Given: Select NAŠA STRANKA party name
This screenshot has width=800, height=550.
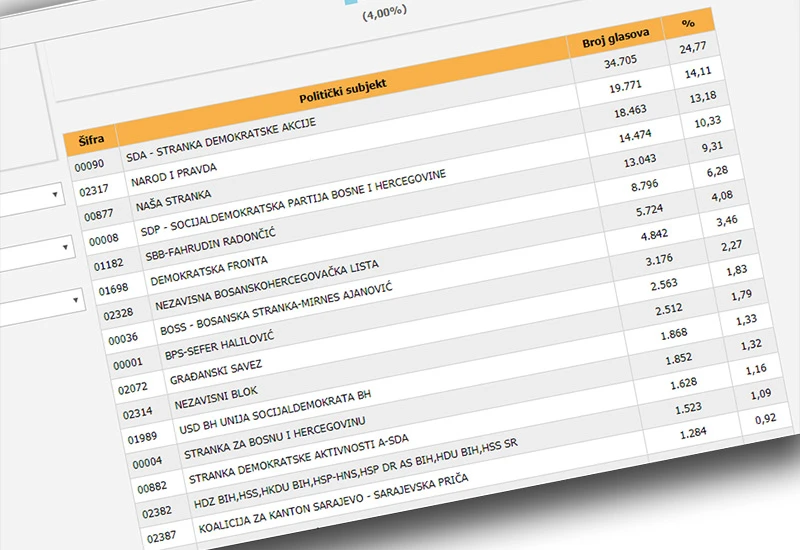Looking at the screenshot, I should [173, 201].
